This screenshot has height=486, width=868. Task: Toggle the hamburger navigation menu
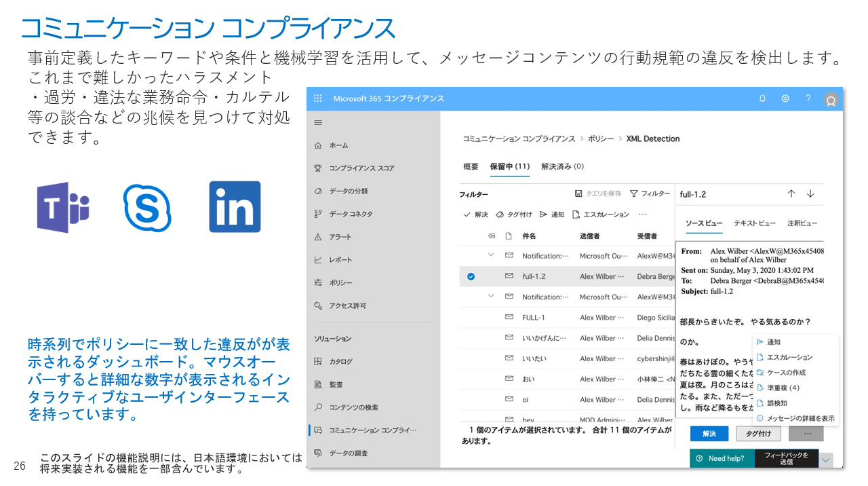pyautogui.click(x=318, y=123)
